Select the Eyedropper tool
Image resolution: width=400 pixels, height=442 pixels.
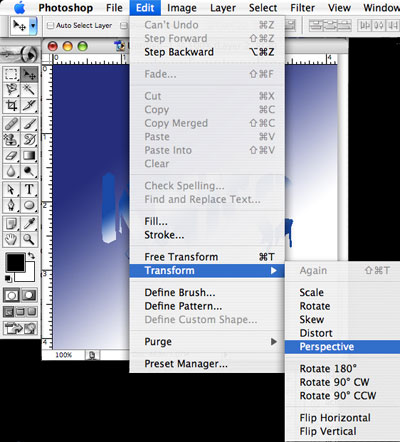pyautogui.click(x=29, y=224)
